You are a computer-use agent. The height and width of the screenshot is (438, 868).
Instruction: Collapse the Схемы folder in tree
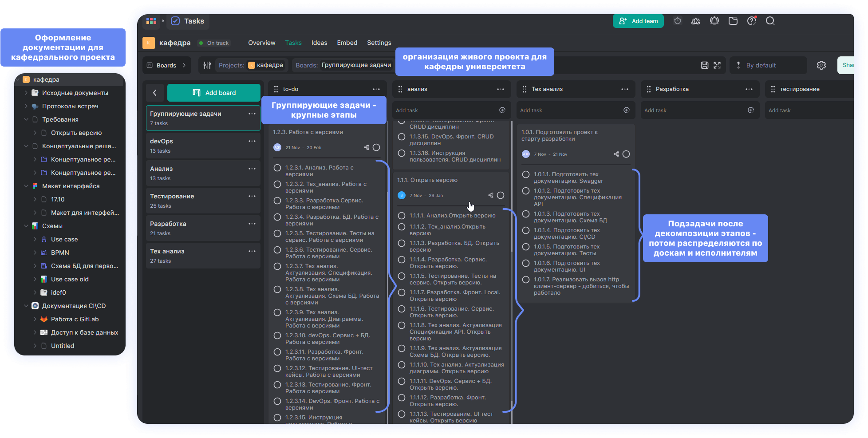26,226
